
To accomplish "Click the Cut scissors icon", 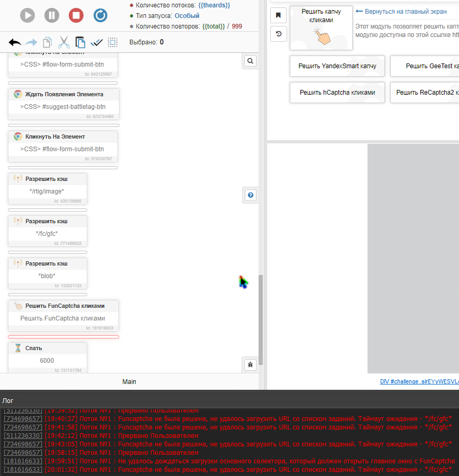I will click(x=64, y=42).
